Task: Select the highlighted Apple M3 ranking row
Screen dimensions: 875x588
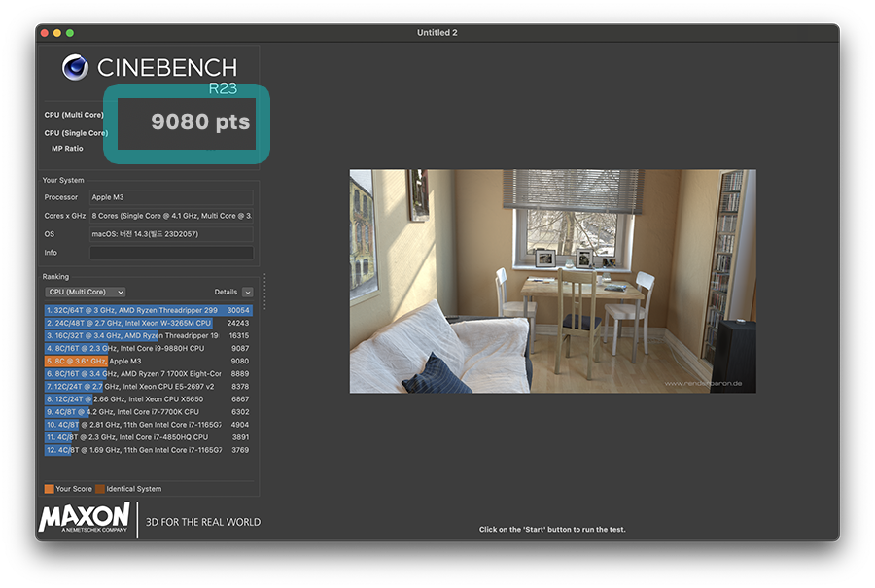Action: 149,361
